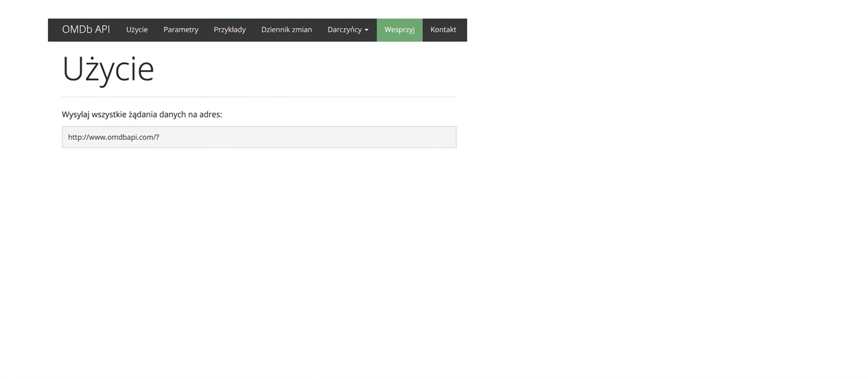Open the OMDb API brand link
The width and height of the screenshot is (868, 379).
point(86,30)
